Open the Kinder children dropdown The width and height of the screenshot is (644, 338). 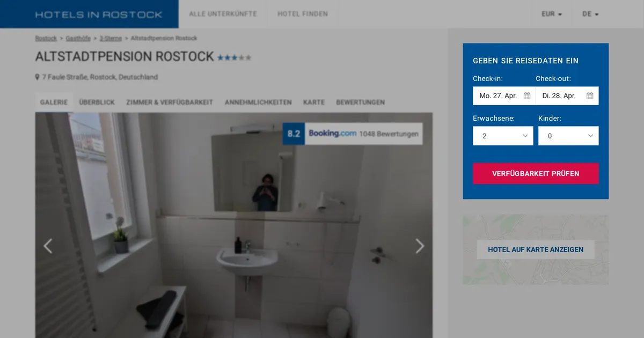click(568, 136)
